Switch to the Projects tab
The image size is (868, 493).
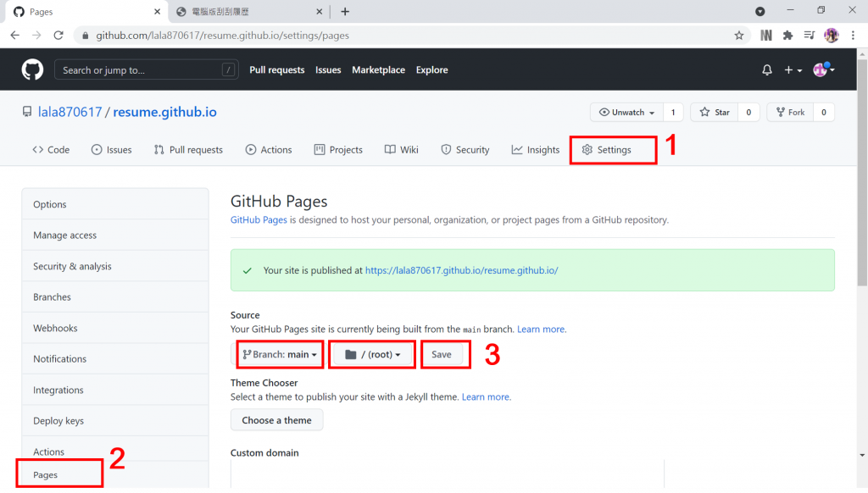click(338, 150)
